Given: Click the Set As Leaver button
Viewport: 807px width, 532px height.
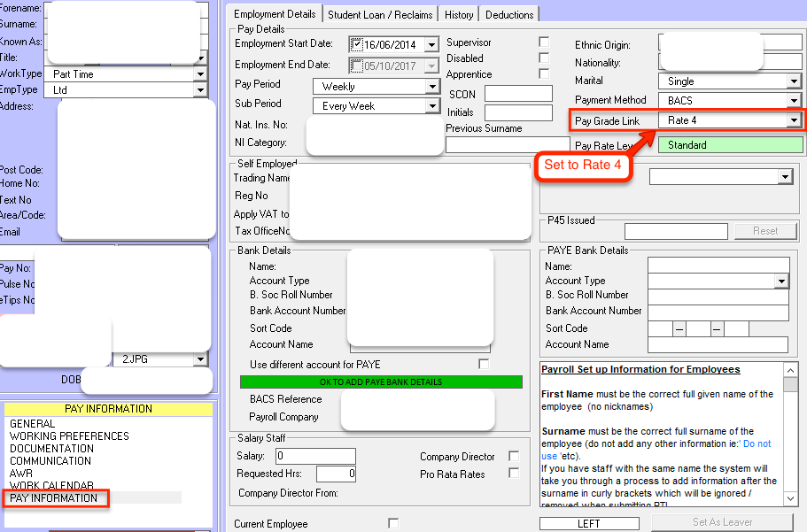Looking at the screenshot, I should coord(723,522).
